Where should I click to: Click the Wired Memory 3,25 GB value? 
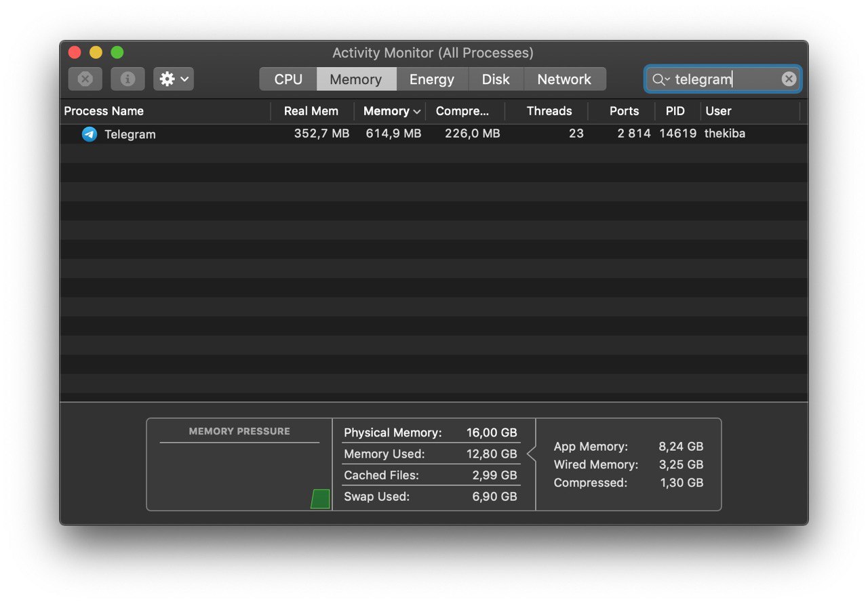click(x=681, y=465)
